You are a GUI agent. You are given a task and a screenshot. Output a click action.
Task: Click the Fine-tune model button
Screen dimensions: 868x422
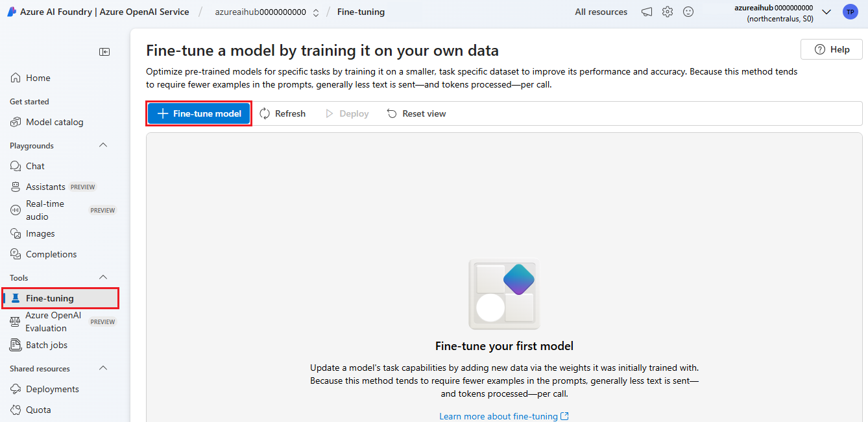point(199,113)
